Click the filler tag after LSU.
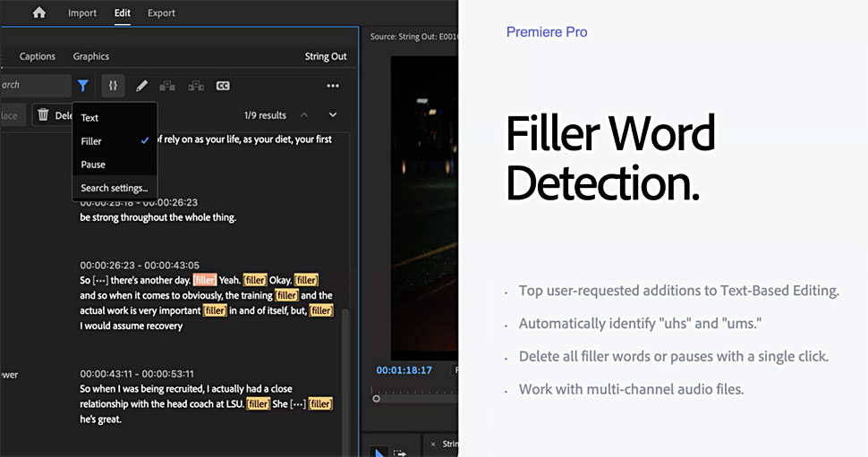The height and width of the screenshot is (457, 868). (x=258, y=404)
